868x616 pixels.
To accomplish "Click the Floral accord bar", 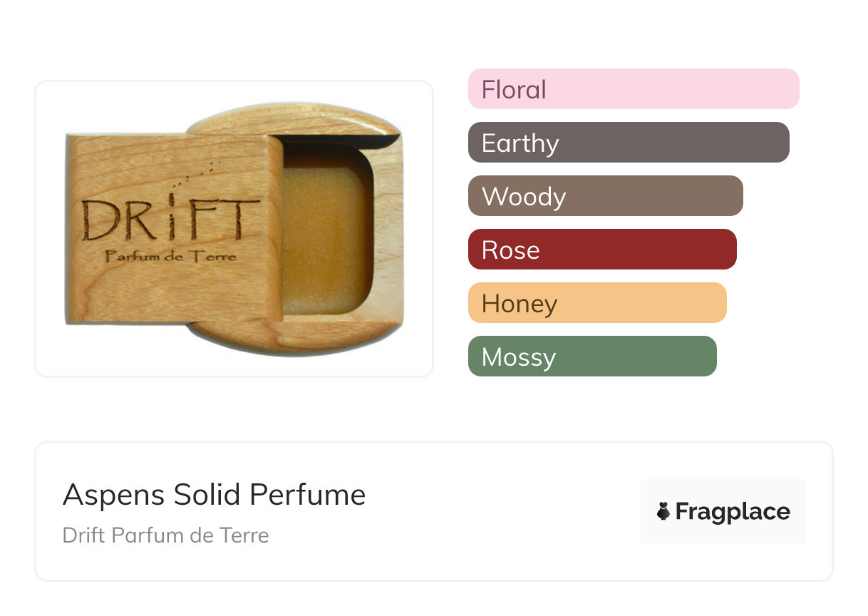I will [633, 89].
